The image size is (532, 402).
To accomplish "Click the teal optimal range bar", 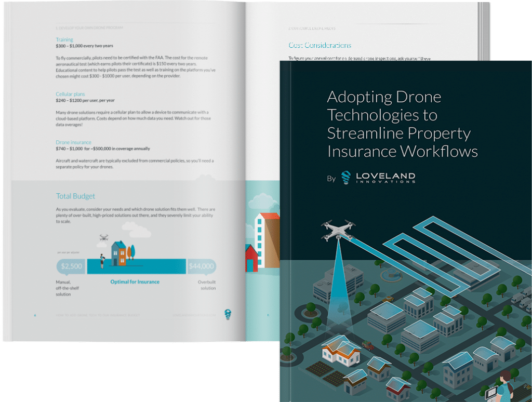I will tap(137, 266).
